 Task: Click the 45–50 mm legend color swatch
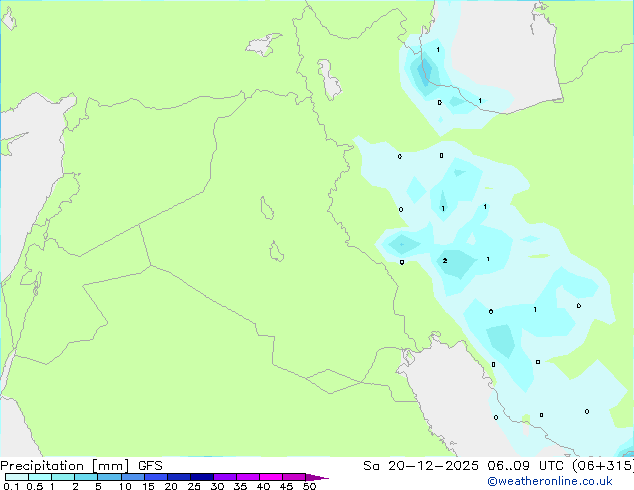(x=294, y=477)
